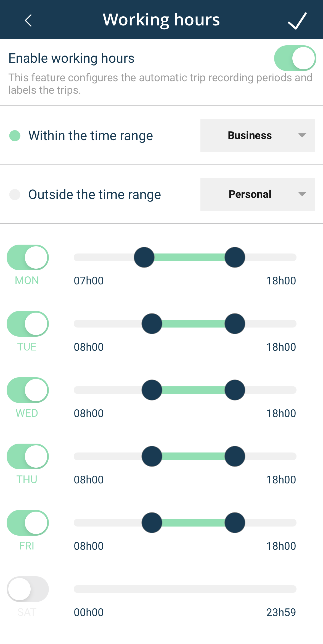Open the Business label dropdown
Viewport: 323px width, 644px height.
[257, 135]
